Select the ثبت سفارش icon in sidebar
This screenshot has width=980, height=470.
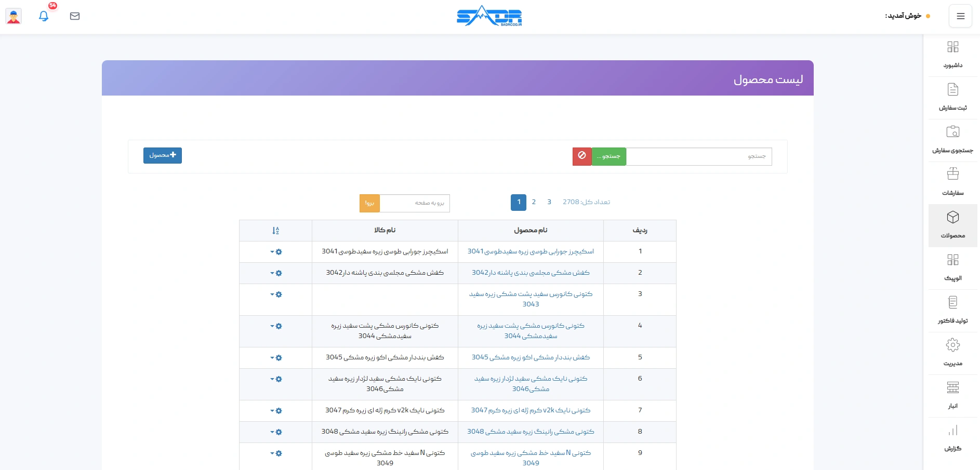click(953, 97)
